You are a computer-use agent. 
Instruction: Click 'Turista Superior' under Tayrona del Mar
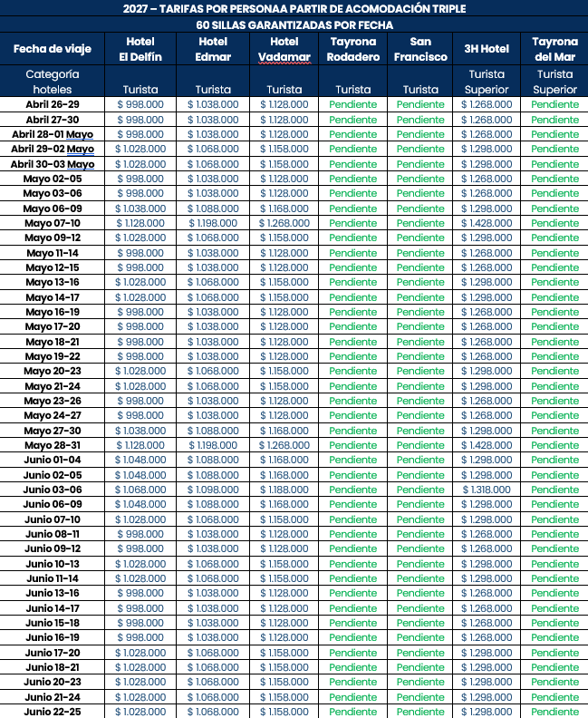(554, 82)
